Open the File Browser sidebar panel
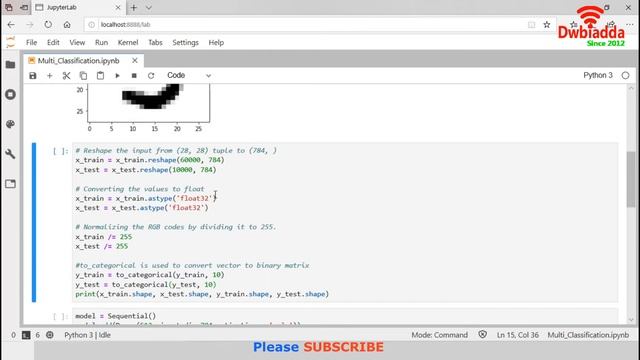 click(11, 64)
